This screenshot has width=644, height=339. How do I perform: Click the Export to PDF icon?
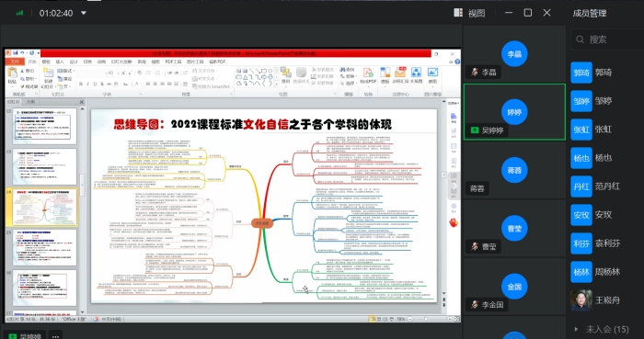(368, 76)
